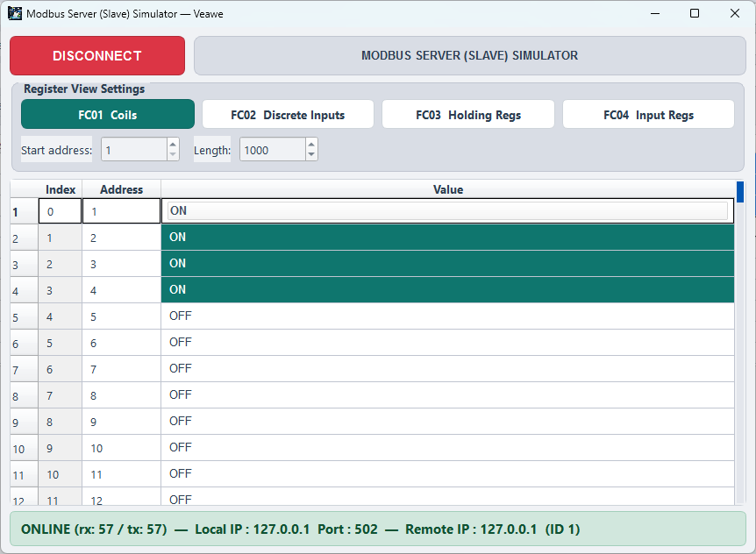756x554 pixels.
Task: Maximize the simulator window
Action: click(x=695, y=13)
